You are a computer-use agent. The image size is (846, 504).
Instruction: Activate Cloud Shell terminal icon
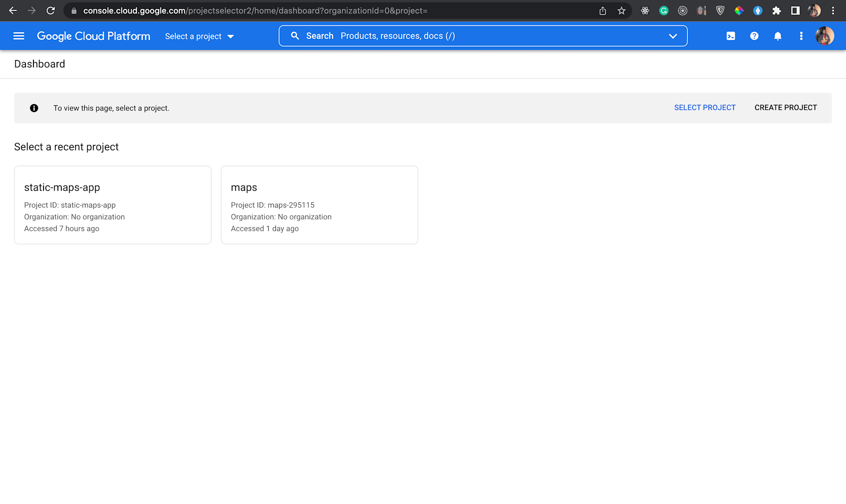(x=731, y=36)
